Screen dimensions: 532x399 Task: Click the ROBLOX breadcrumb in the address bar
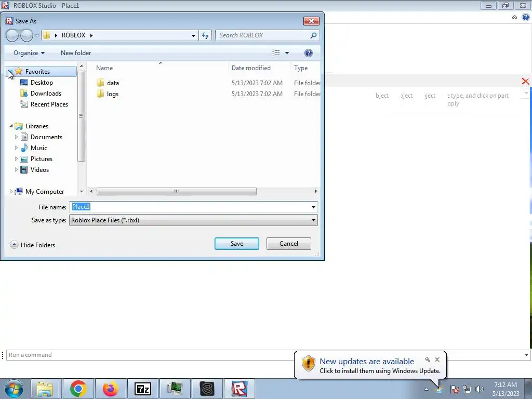pyautogui.click(x=74, y=35)
